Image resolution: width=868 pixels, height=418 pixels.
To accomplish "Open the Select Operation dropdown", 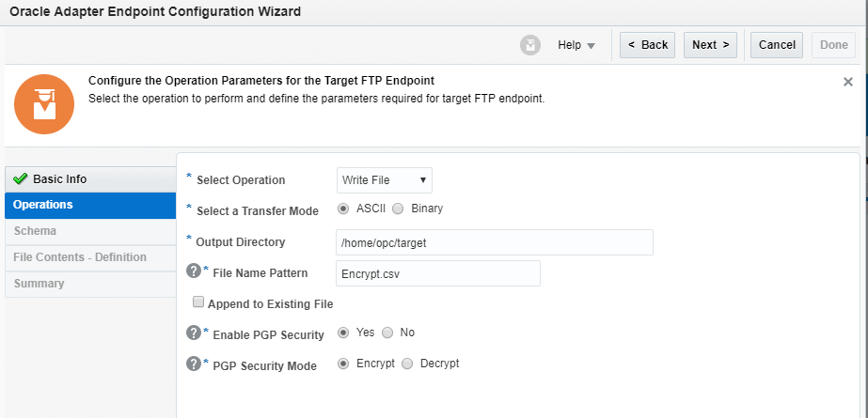I will (x=384, y=179).
